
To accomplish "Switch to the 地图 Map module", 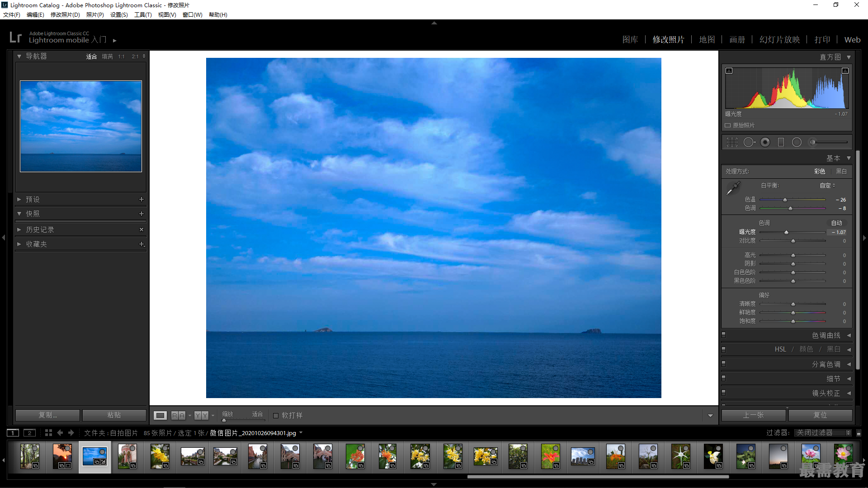I will pos(707,40).
